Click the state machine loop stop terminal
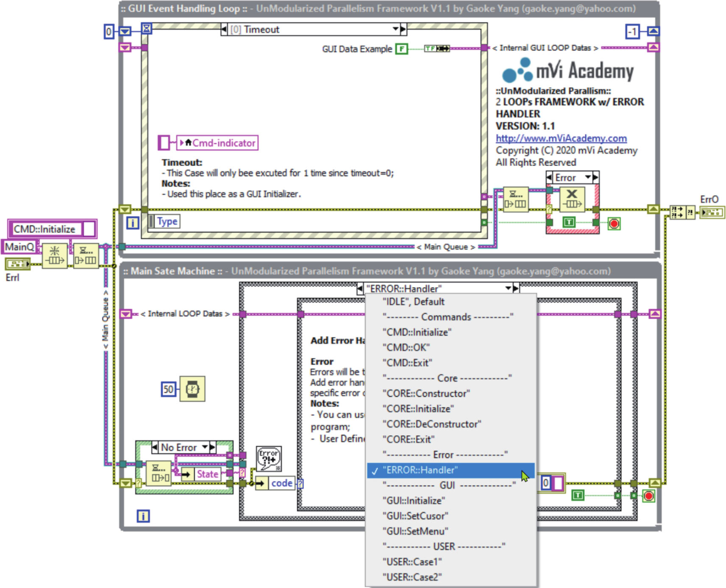This screenshot has width=726, height=588. point(648,496)
